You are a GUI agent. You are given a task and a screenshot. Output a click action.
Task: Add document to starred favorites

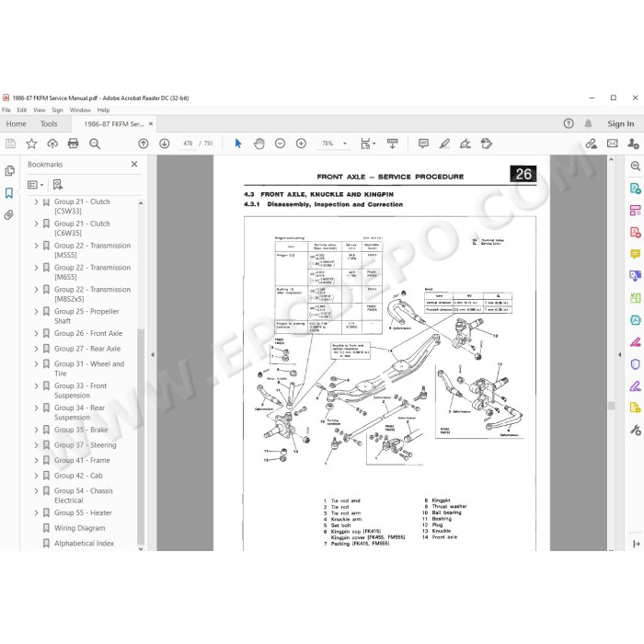pos(31,144)
